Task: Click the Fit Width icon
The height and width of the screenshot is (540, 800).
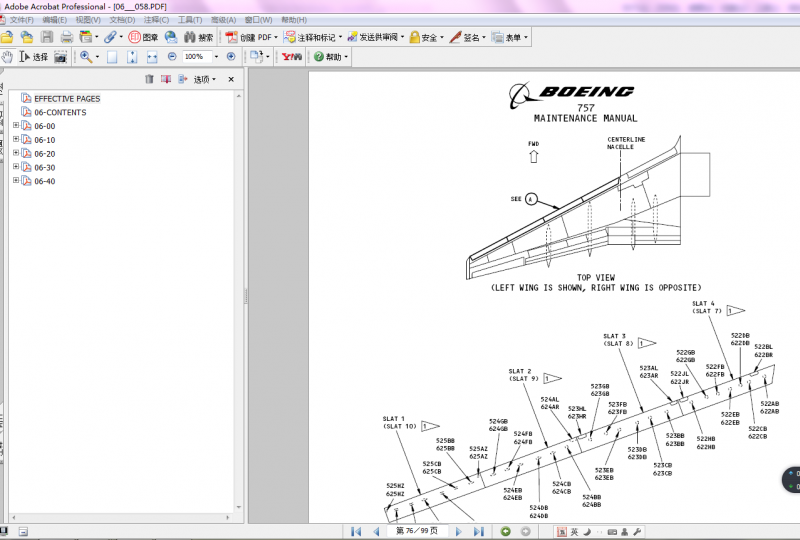Action: [x=152, y=57]
